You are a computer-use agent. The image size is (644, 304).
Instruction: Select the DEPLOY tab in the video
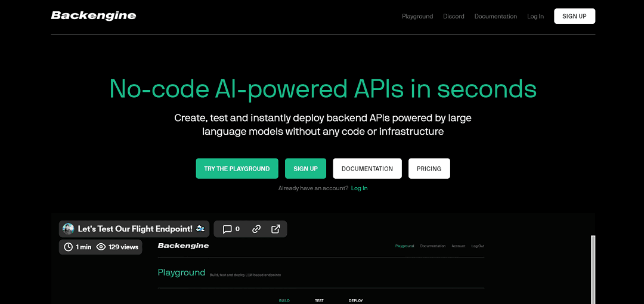(x=355, y=300)
